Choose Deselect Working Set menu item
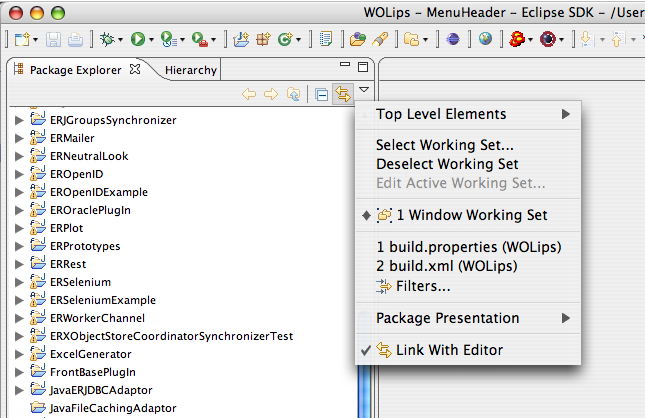This screenshot has height=418, width=645. coord(469,164)
